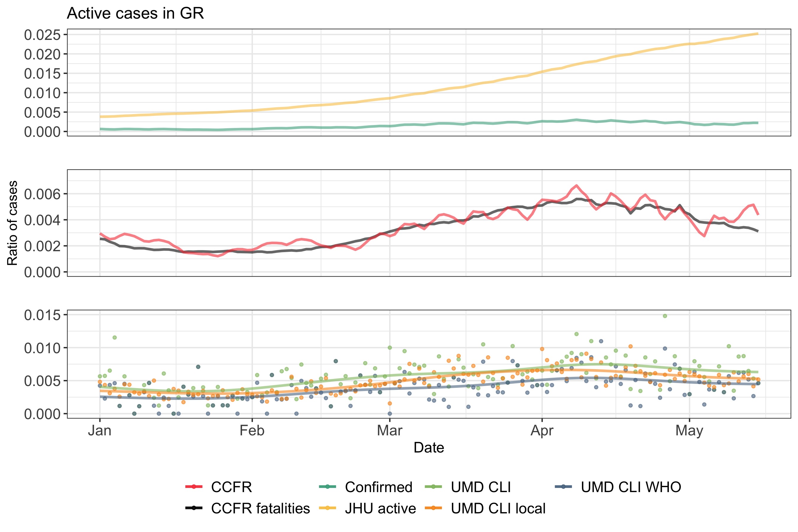This screenshot has width=798, height=532.
Task: Click the 'Jan' x-axis tick label
Action: (x=99, y=431)
